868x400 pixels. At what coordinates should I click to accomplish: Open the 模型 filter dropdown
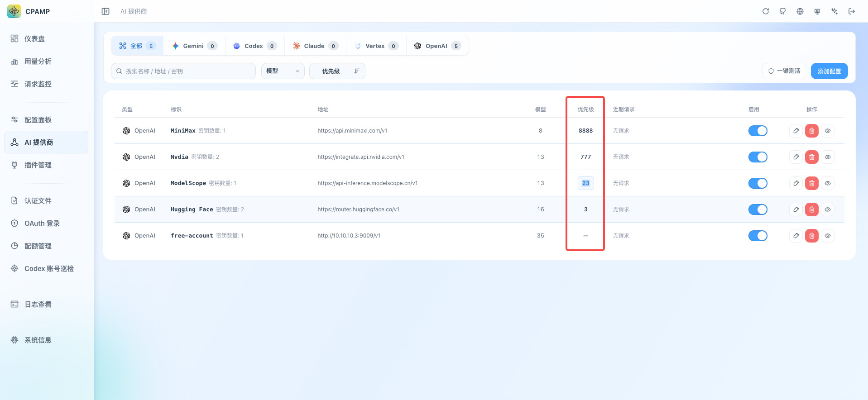(283, 71)
